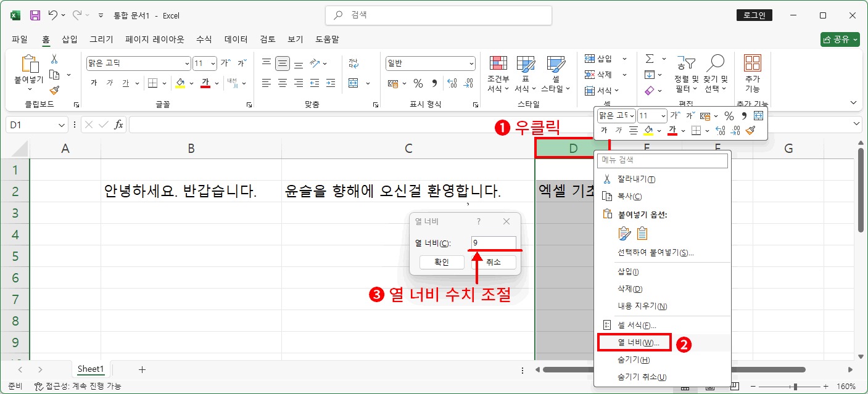Click the mini toolbar yellow fill color button

pyautogui.click(x=648, y=130)
